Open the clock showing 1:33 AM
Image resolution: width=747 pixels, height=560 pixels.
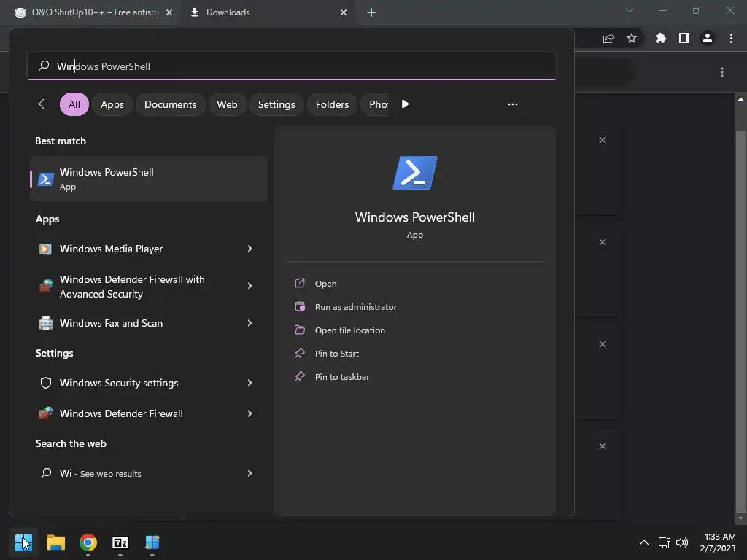(718, 542)
